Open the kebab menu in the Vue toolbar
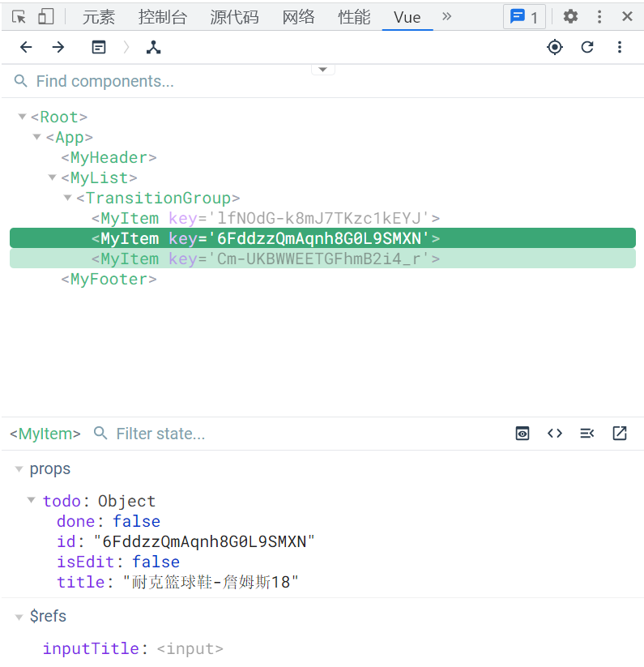Screen dimensions: 644x667 (x=619, y=47)
